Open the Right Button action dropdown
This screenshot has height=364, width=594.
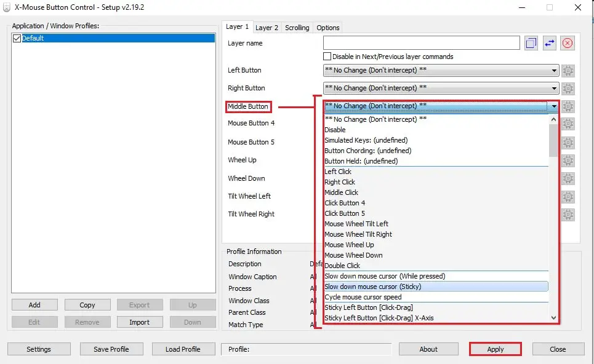(x=553, y=88)
